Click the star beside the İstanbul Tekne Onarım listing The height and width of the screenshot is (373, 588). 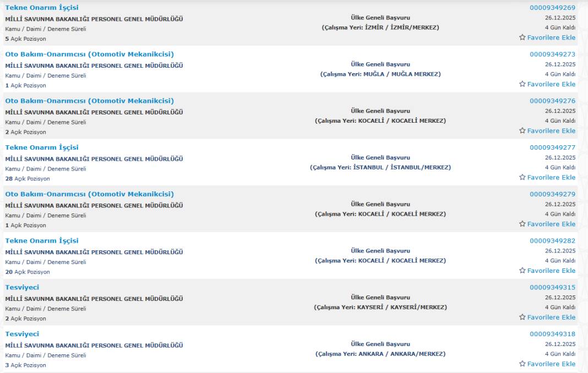coord(522,177)
